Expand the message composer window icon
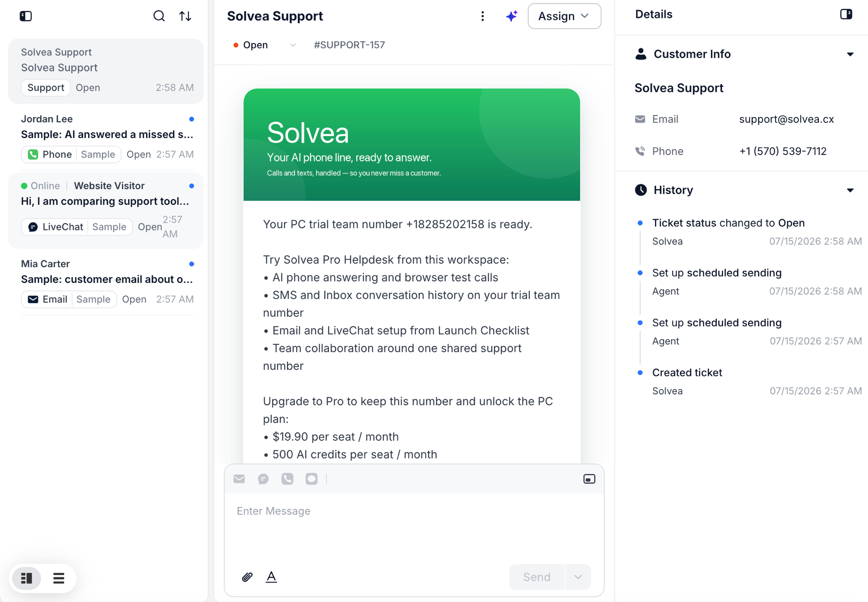 (x=589, y=479)
